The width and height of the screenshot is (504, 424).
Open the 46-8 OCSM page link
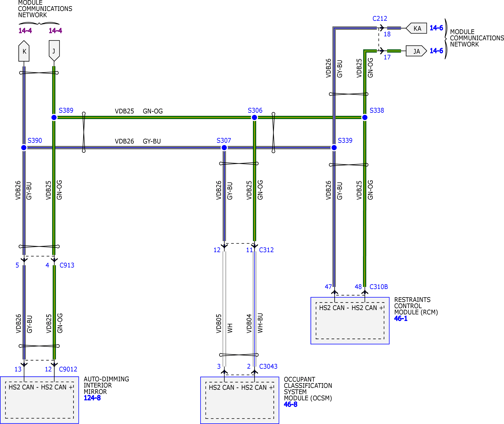tap(290, 405)
